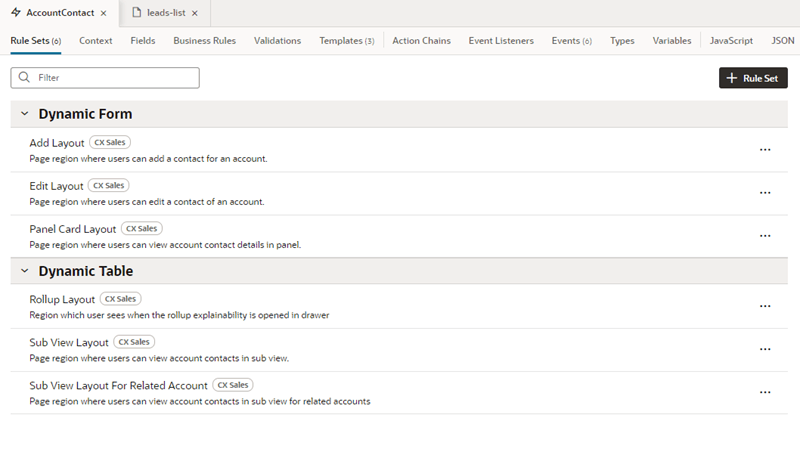This screenshot has width=800, height=452.
Task: Click the search magnifier icon in Filter
Action: [x=24, y=77]
